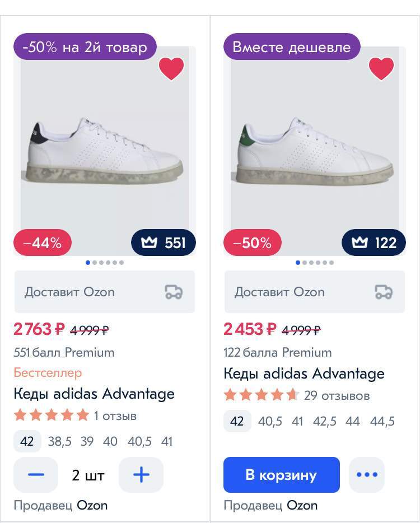This screenshot has width=420, height=523.
Task: Select size 38,5 on the left product
Action: [59, 441]
